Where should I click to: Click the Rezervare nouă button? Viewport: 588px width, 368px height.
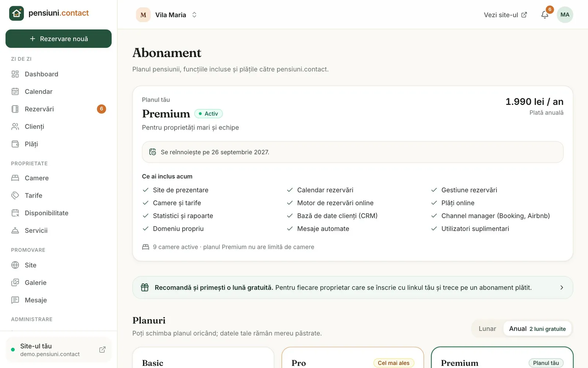pos(58,39)
